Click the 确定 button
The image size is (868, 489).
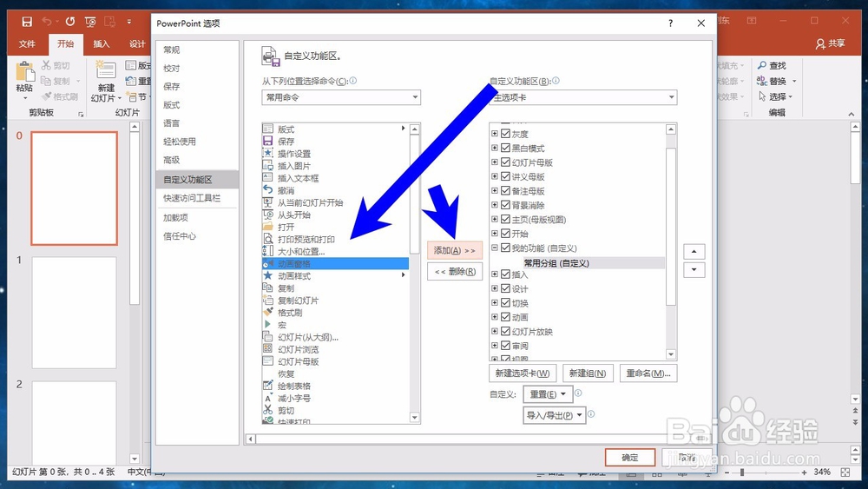[630, 458]
